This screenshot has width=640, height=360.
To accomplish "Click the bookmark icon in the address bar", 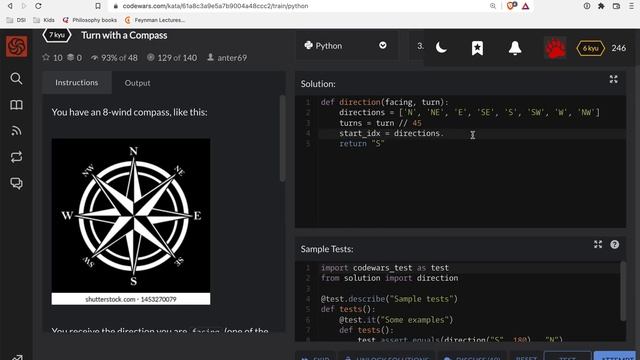I will tap(98, 6).
